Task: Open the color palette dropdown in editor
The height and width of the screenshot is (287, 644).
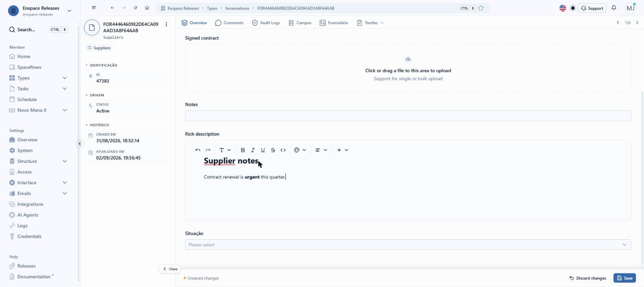Action: (x=300, y=150)
